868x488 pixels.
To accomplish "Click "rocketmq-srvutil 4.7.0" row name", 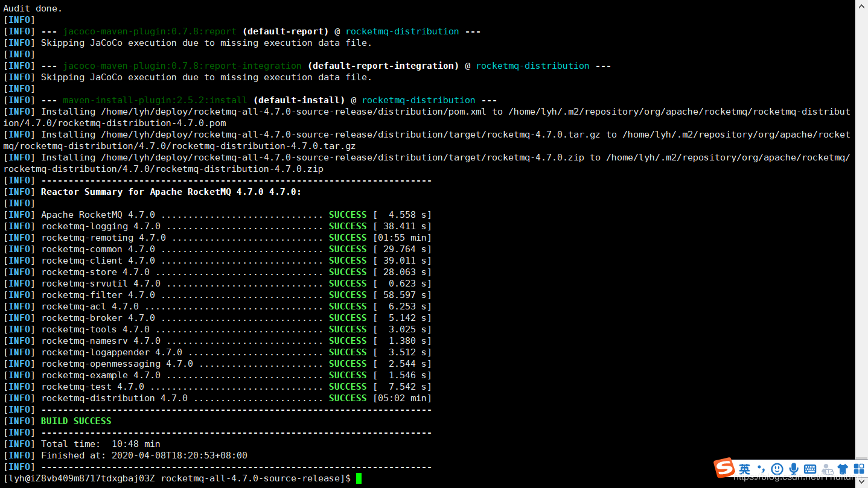I will (101, 284).
